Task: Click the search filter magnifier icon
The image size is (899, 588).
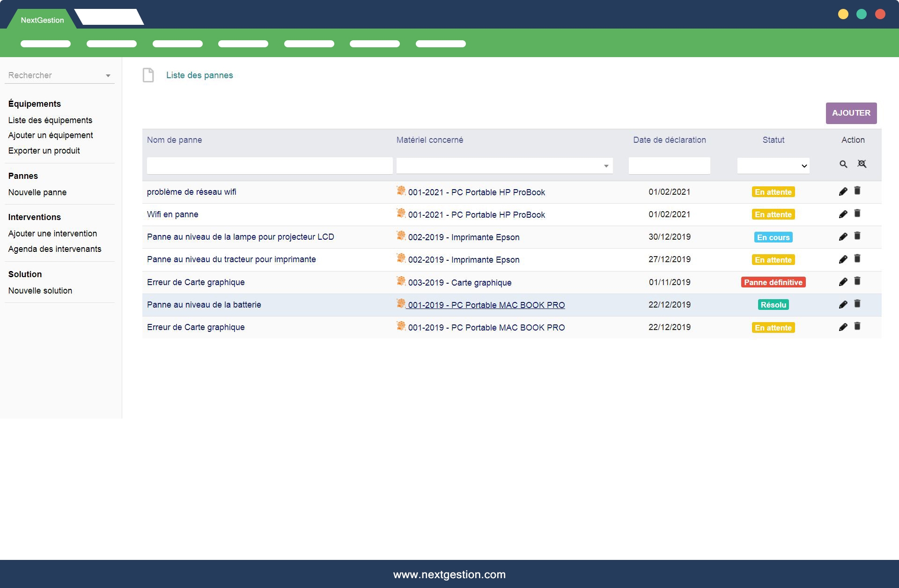Action: 843,164
